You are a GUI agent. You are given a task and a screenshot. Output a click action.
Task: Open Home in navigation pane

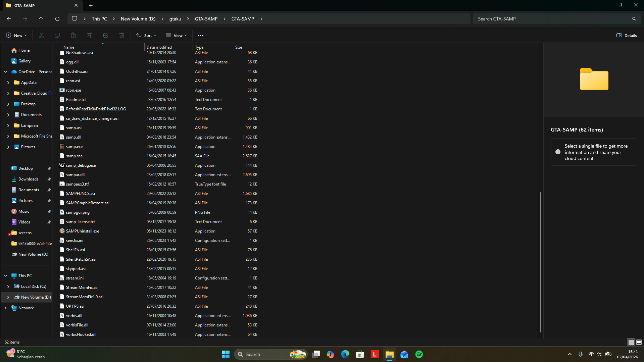24,50
